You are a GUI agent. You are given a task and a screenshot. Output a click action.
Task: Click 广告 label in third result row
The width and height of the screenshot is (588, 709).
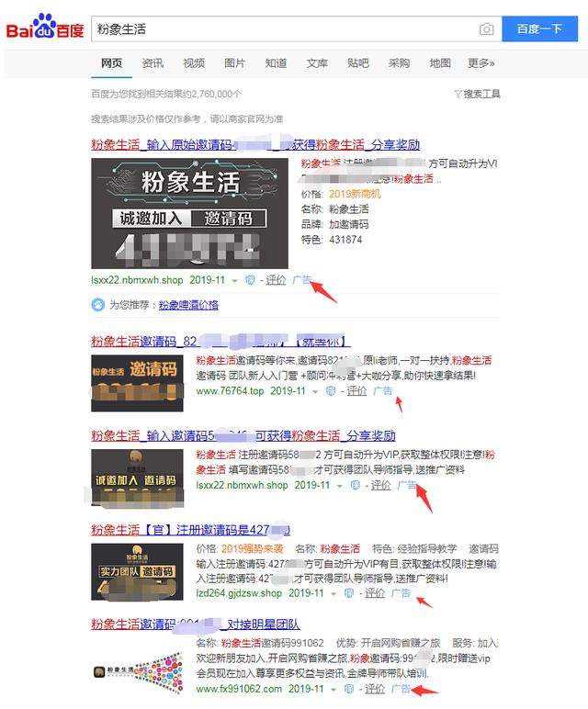407,485
